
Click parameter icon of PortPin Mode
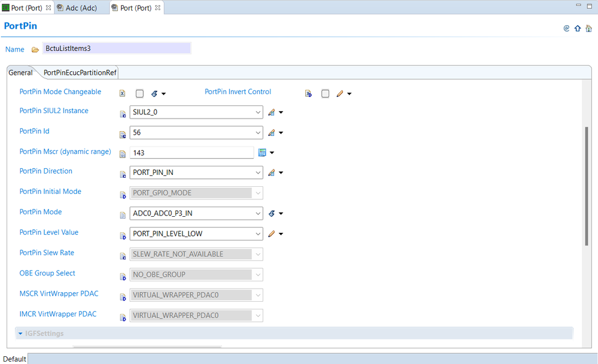123,215
